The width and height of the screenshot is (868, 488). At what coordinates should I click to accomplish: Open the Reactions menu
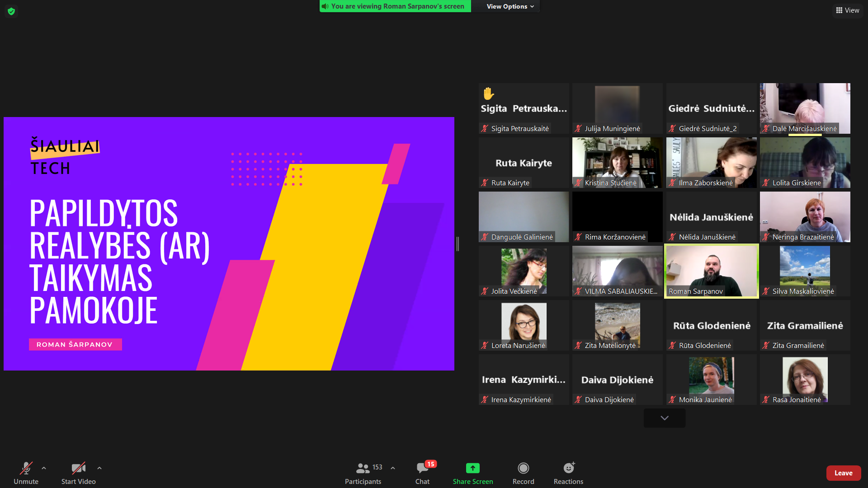pos(568,473)
